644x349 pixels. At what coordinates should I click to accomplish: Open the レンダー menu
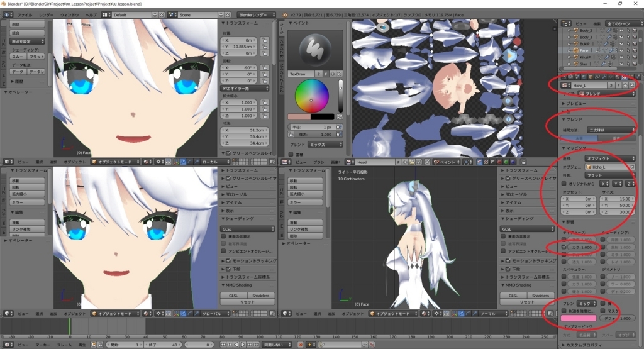click(46, 15)
